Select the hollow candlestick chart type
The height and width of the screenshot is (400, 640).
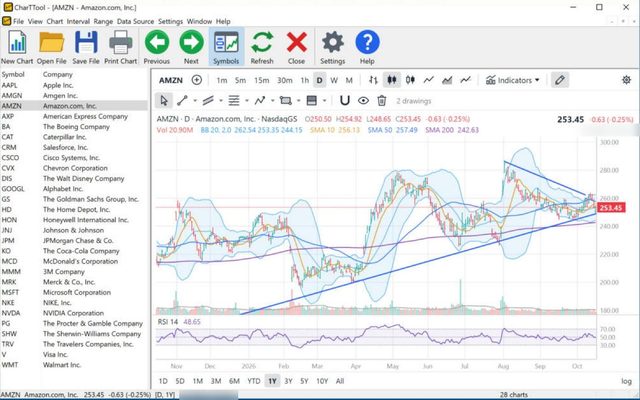click(410, 80)
